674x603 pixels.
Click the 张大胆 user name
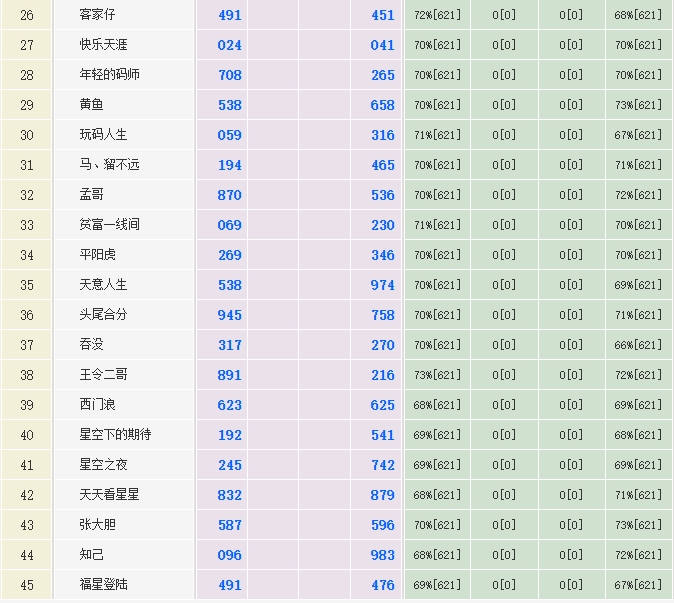(x=97, y=525)
